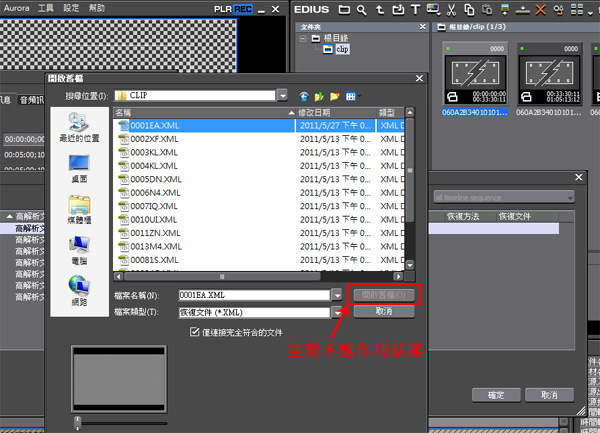Click 取消 in the file open dialog
This screenshot has width=600, height=433.
pos(384,311)
